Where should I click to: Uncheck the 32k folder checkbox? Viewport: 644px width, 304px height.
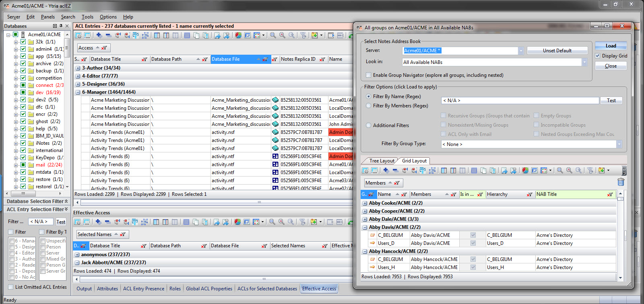point(23,42)
